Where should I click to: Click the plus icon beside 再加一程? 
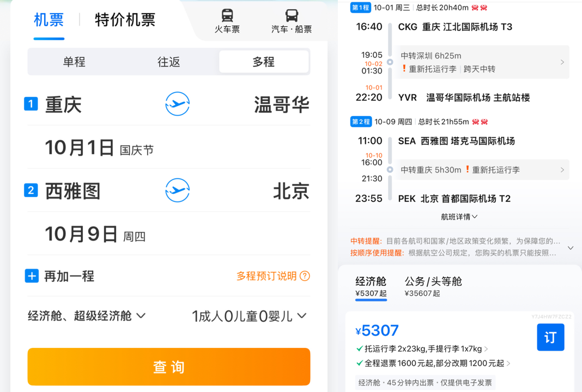32,276
